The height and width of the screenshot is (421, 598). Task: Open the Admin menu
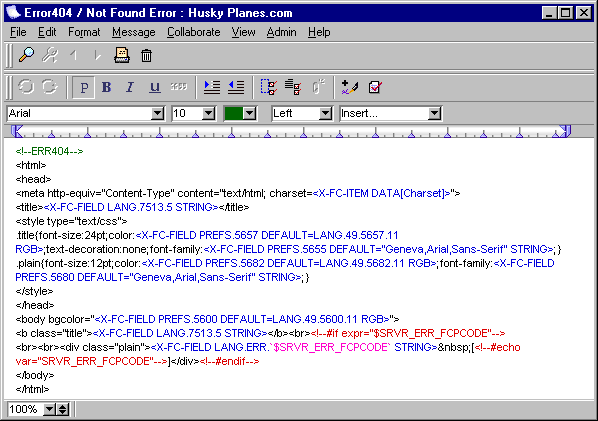click(x=281, y=32)
